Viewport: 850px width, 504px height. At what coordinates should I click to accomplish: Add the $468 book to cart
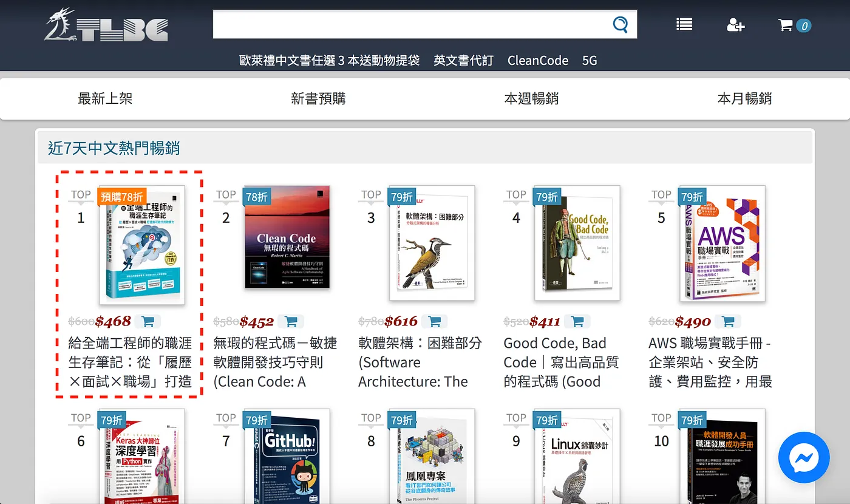click(x=148, y=321)
